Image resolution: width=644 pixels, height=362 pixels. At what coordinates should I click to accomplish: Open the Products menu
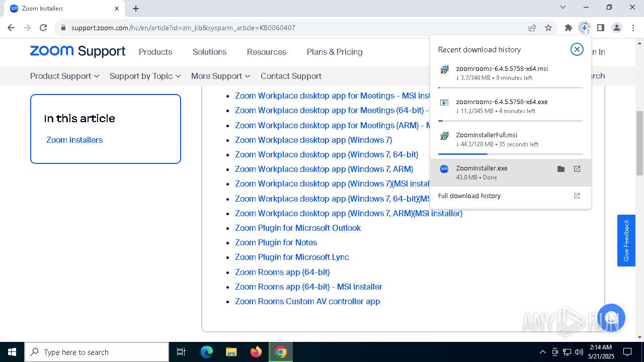point(155,52)
